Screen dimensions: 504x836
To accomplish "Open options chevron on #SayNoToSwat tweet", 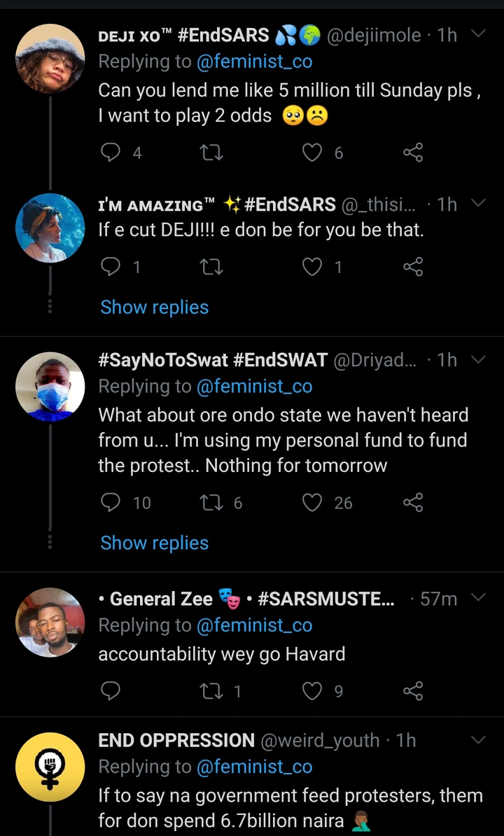I will click(x=479, y=360).
